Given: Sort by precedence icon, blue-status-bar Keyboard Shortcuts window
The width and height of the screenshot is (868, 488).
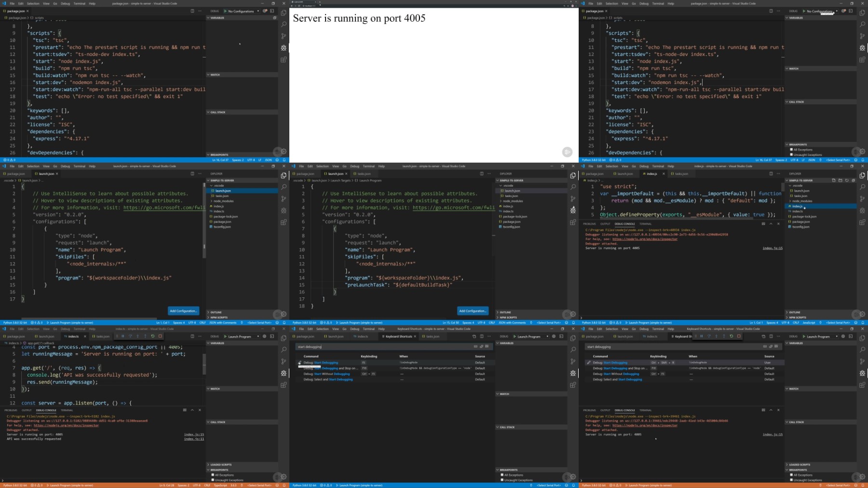Looking at the screenshot, I should point(481,347).
